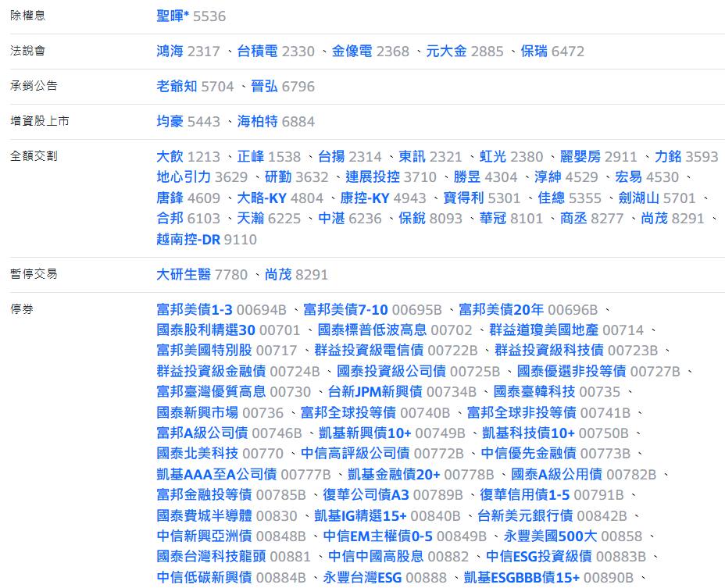Open 國泰標普低波高息 00702 link
The image size is (725, 588).
click(395, 330)
